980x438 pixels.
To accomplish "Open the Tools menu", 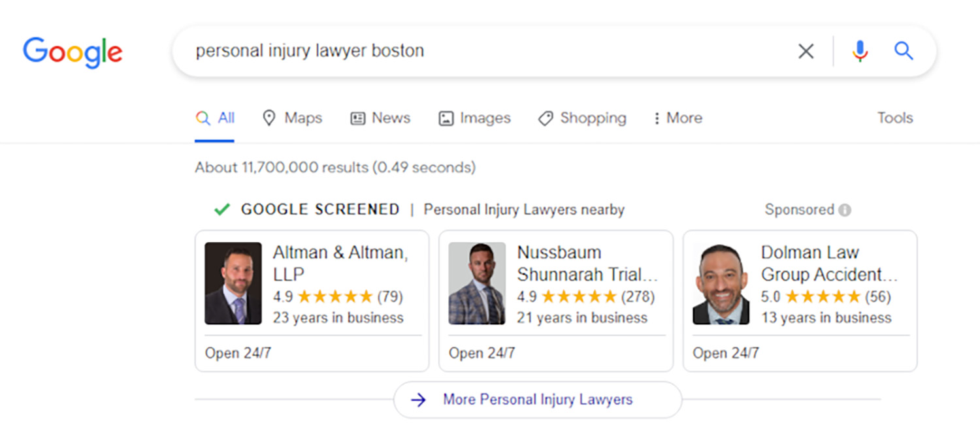I will pyautogui.click(x=894, y=117).
